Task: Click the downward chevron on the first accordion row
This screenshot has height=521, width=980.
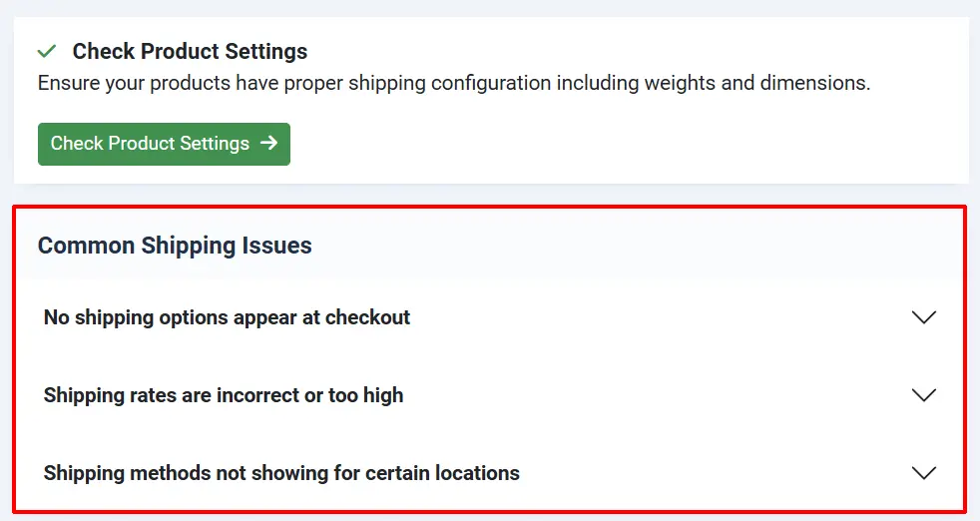Action: point(924,317)
